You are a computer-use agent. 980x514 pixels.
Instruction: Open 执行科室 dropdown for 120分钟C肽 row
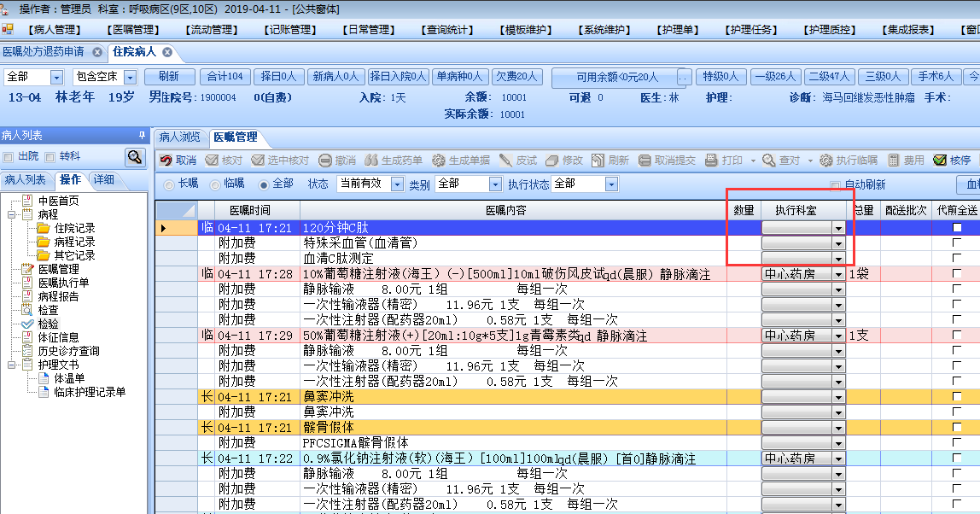pos(839,228)
